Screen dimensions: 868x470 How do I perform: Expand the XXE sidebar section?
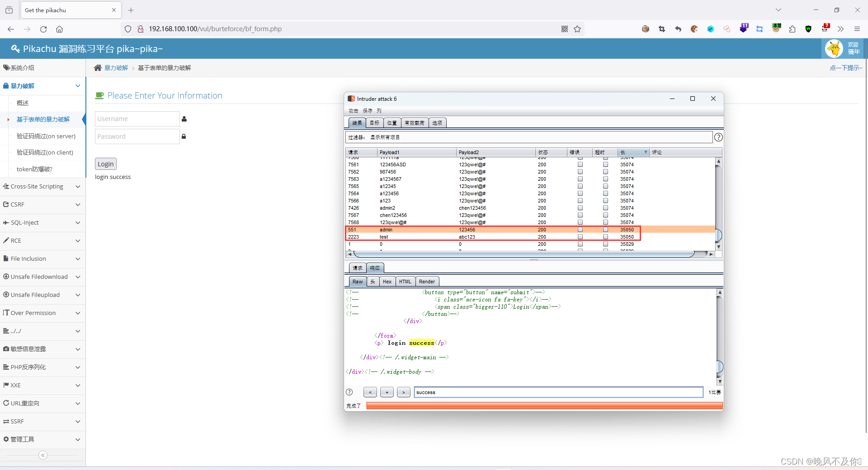[x=42, y=385]
